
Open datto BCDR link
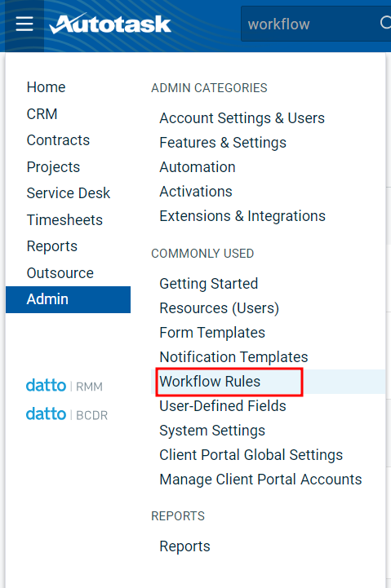(x=67, y=414)
